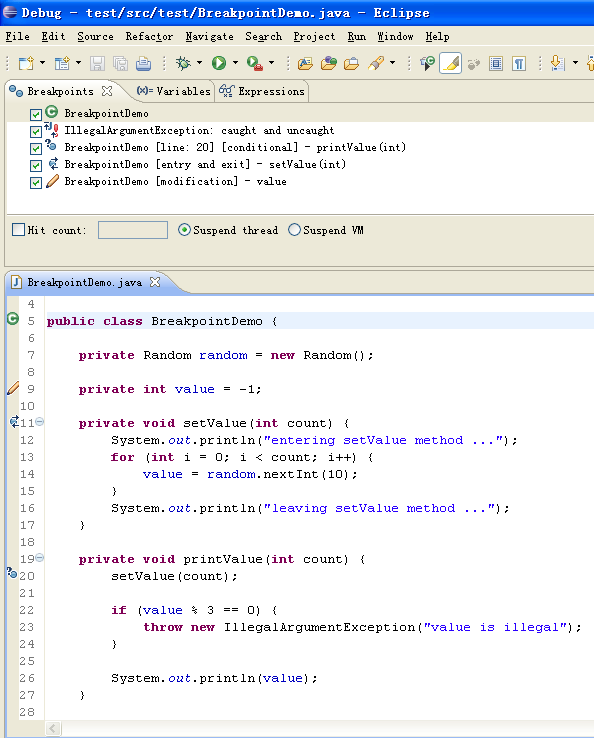594x738 pixels.
Task: Click the green Run button icon
Action: pos(219,63)
